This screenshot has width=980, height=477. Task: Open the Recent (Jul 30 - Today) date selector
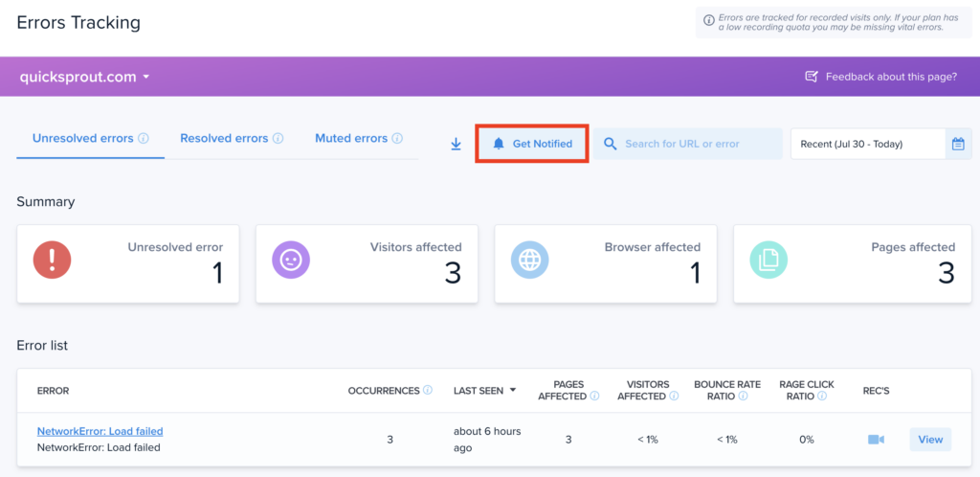868,144
